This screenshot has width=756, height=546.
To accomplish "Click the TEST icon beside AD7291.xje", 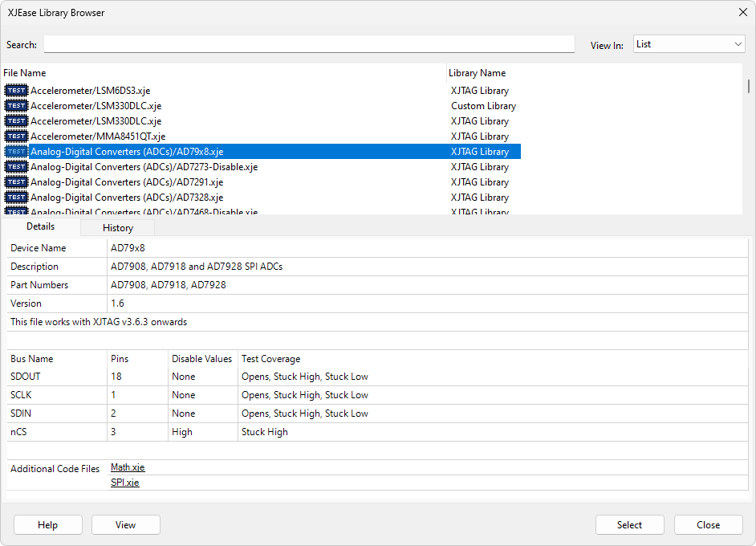I will click(16, 182).
